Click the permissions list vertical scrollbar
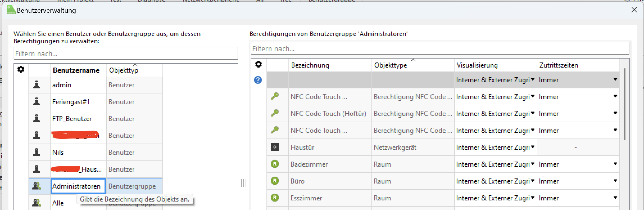Viewport: 644px width, 210px height. click(625, 104)
